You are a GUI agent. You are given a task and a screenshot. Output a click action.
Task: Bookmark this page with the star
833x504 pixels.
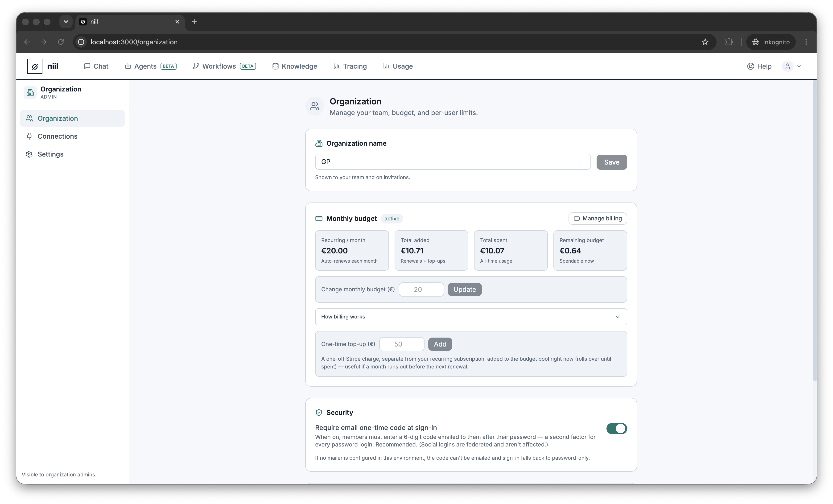(705, 42)
